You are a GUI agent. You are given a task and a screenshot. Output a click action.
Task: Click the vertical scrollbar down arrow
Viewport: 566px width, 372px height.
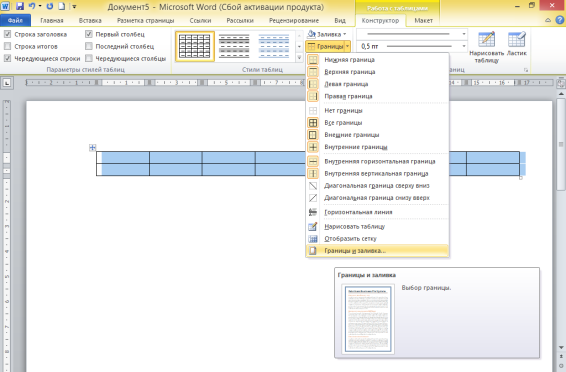(561, 347)
